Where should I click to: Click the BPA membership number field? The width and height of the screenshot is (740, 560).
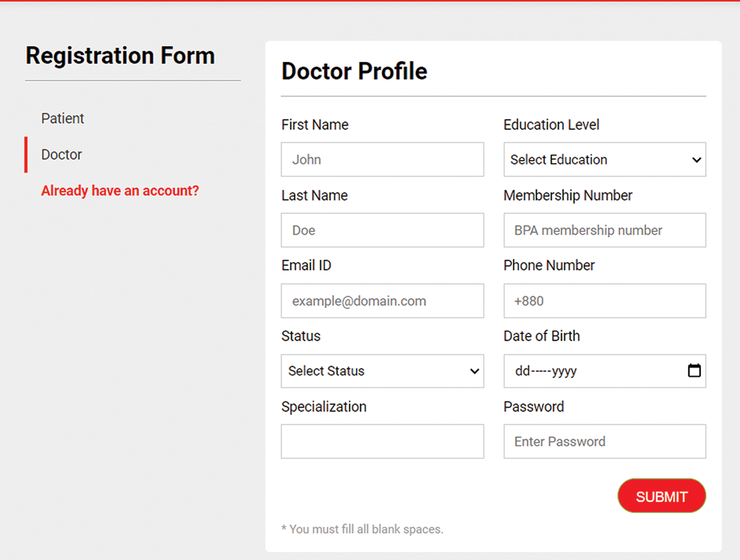(604, 230)
